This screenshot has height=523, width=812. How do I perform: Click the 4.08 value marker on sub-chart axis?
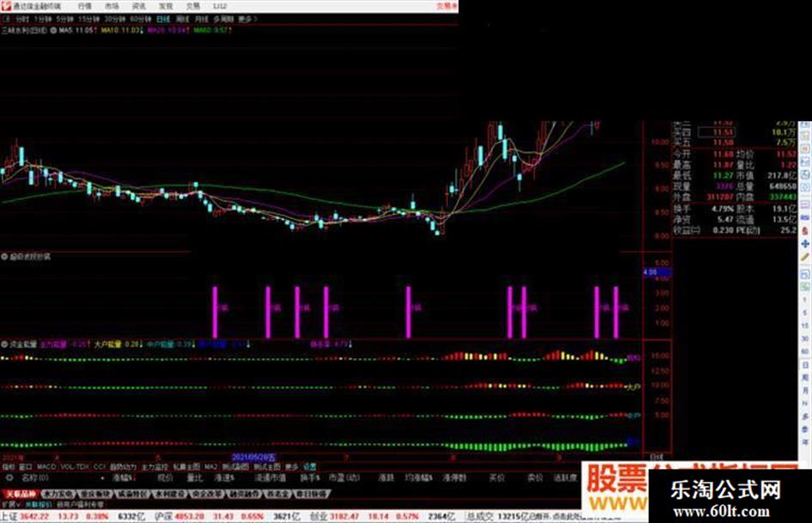tap(656, 272)
